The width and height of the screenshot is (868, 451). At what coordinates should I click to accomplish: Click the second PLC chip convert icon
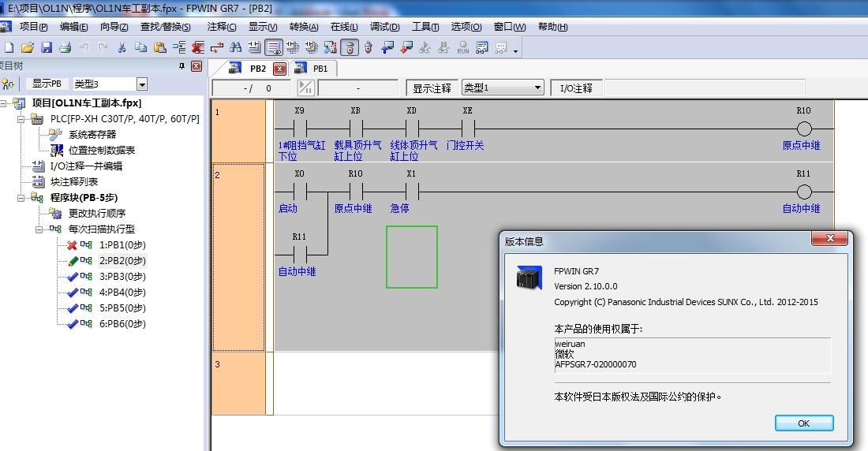pyautogui.click(x=311, y=47)
